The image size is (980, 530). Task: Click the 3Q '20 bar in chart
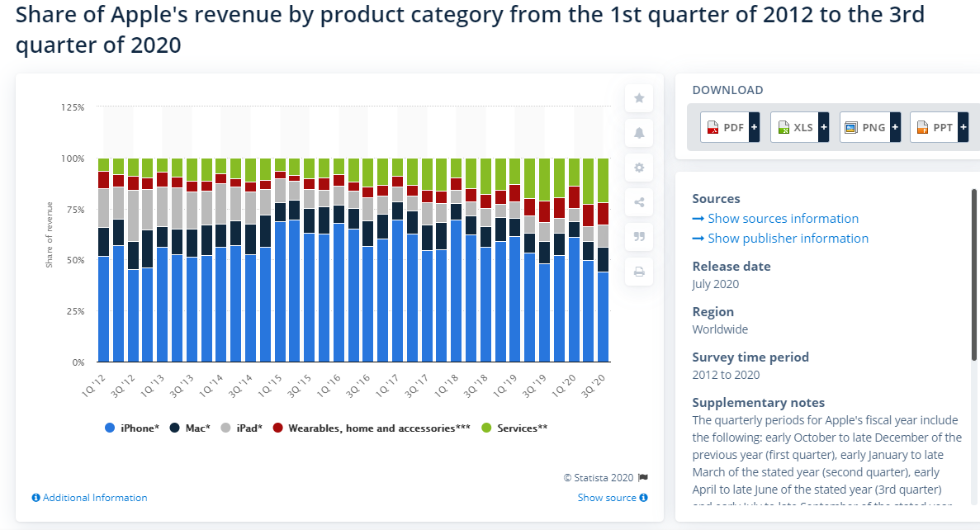point(604,260)
